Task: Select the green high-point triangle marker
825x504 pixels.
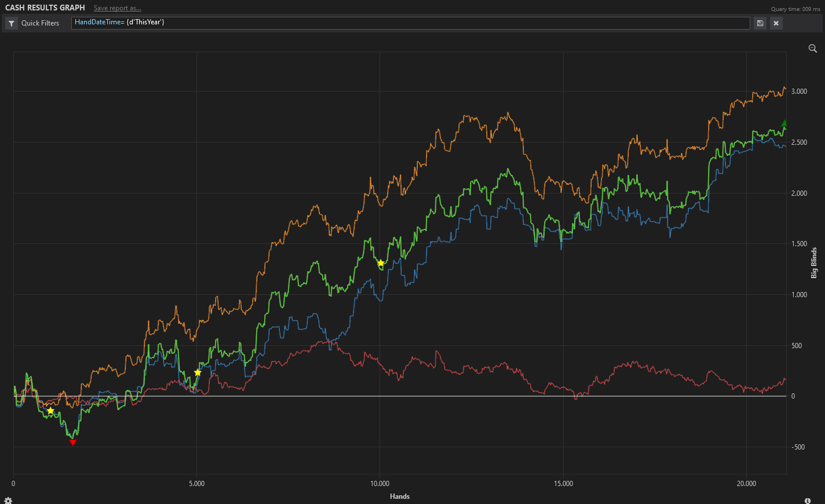Action: 784,123
